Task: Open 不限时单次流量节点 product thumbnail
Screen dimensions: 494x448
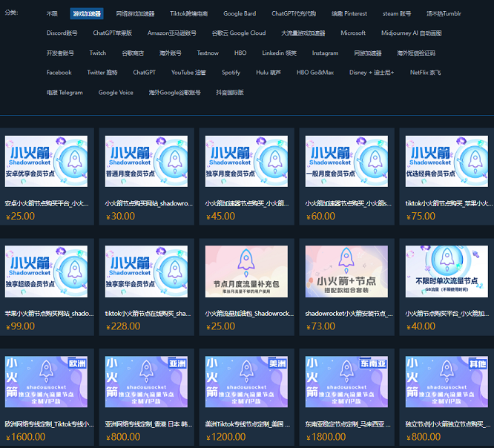Action: pyautogui.click(x=447, y=271)
